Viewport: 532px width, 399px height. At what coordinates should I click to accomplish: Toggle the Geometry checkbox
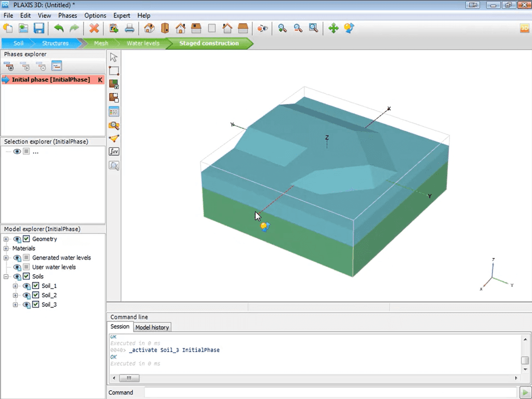26,239
